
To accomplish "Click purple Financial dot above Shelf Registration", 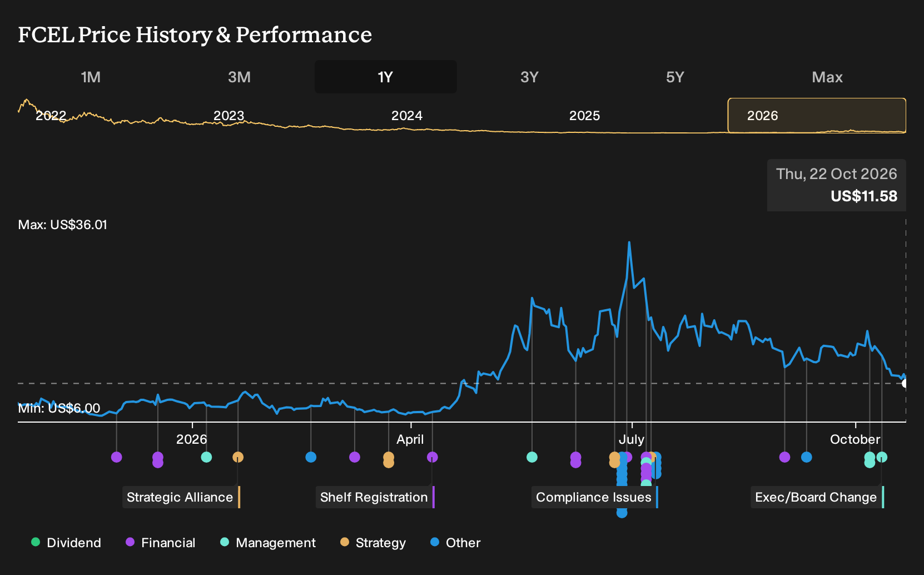I will tap(433, 457).
